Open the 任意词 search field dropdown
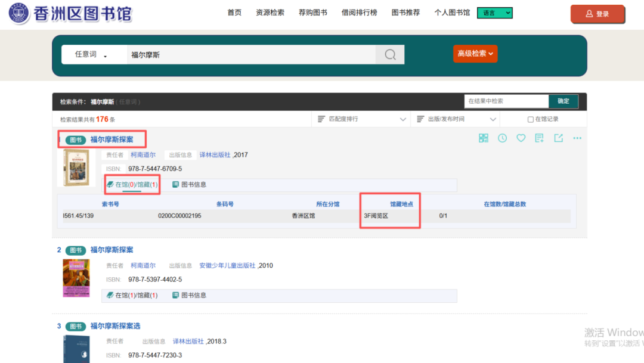 tap(91, 55)
